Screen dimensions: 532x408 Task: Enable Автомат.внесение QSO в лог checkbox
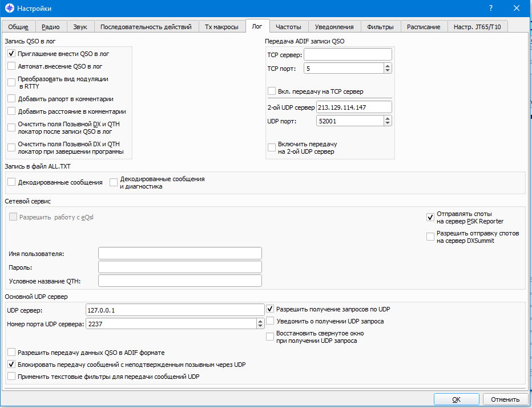11,66
